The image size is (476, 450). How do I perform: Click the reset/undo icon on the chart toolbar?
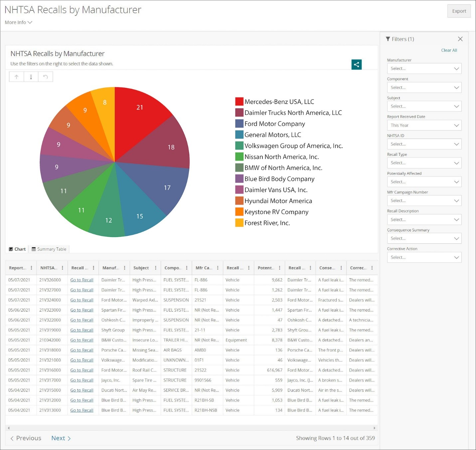click(x=46, y=77)
